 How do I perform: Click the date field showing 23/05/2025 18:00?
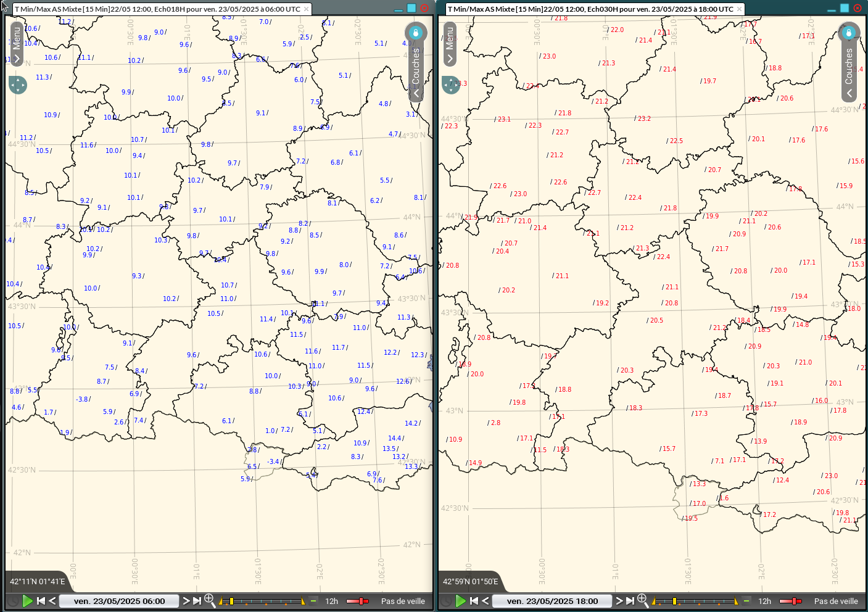click(x=552, y=601)
